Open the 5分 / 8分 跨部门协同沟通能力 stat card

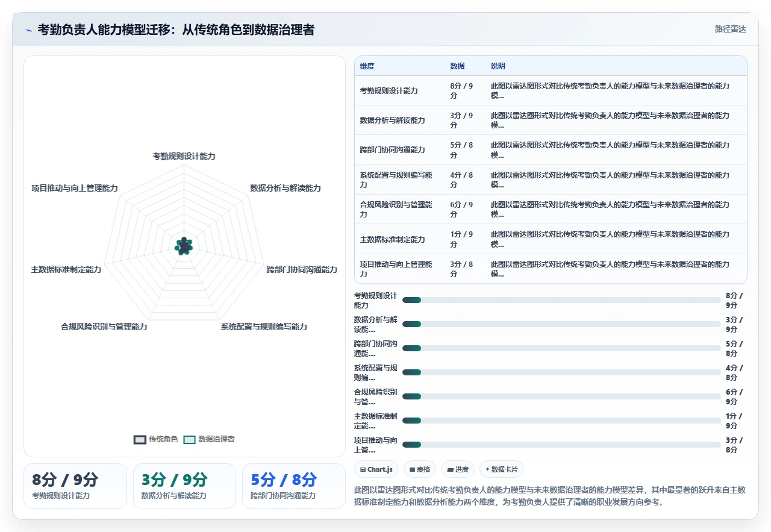294,486
